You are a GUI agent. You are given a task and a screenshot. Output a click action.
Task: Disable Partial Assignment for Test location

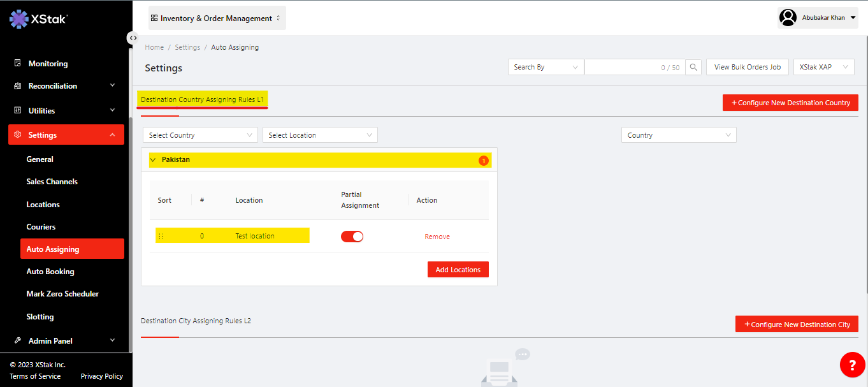[x=352, y=237]
